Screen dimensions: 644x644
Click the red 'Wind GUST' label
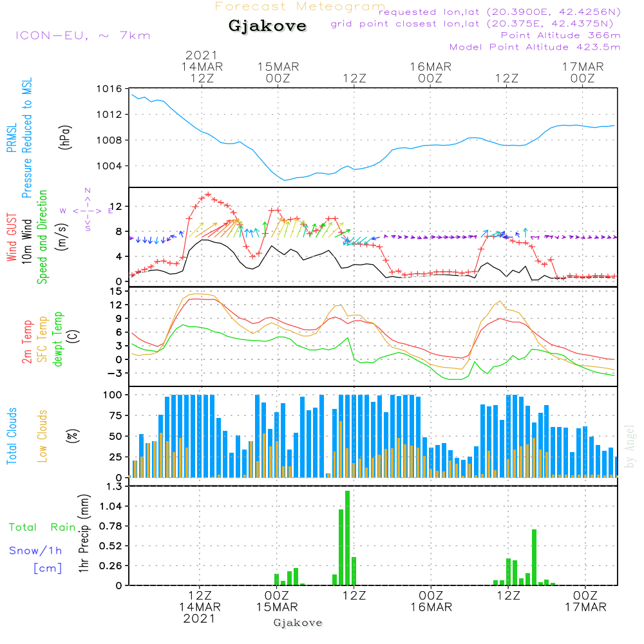tap(12, 237)
